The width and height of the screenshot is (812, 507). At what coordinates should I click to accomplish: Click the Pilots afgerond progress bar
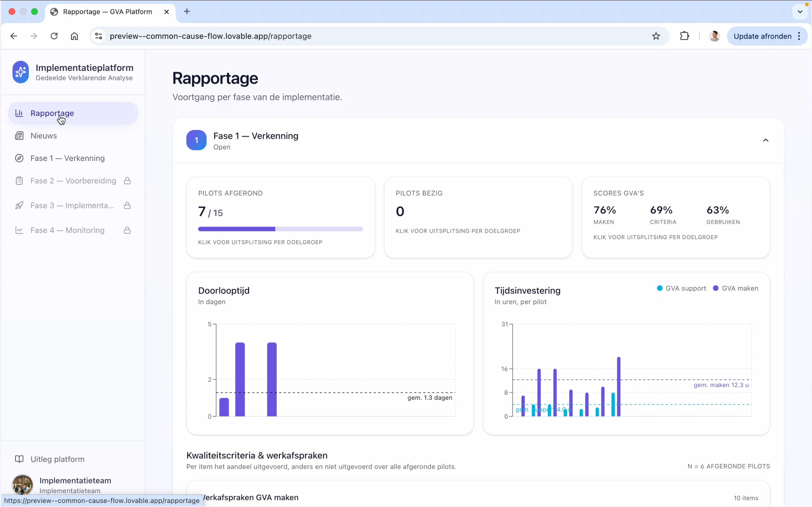pyautogui.click(x=281, y=229)
